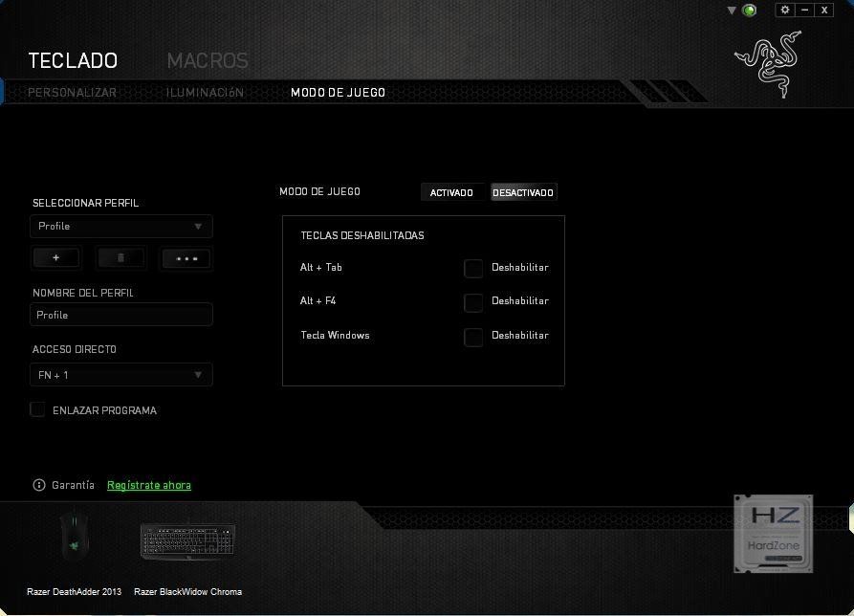Turn game mode on with Activado
854x616 pixels.
pos(451,192)
